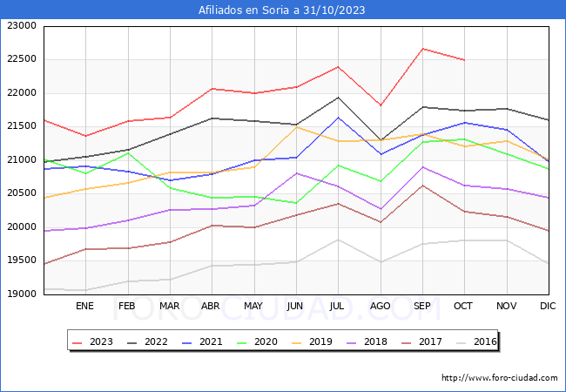Select the 2019 legend label
Image resolution: width=566 pixels, height=392 pixels.
tap(320, 341)
